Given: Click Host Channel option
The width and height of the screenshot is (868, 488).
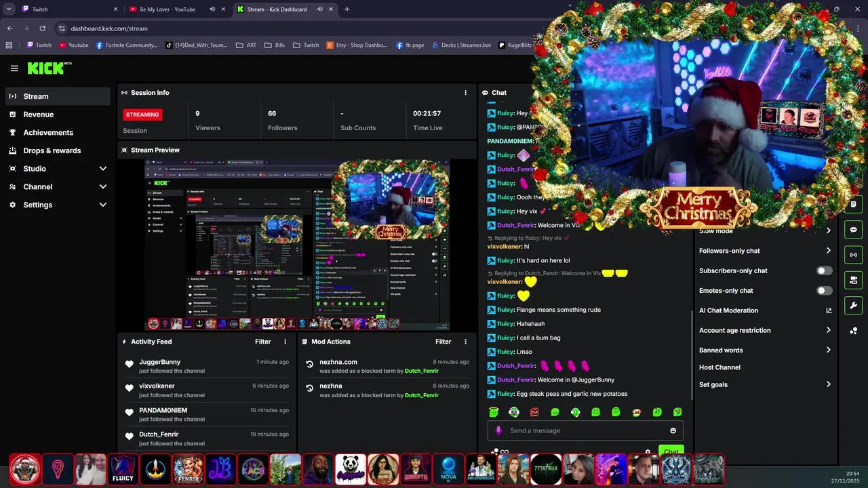Looking at the screenshot, I should 719,367.
